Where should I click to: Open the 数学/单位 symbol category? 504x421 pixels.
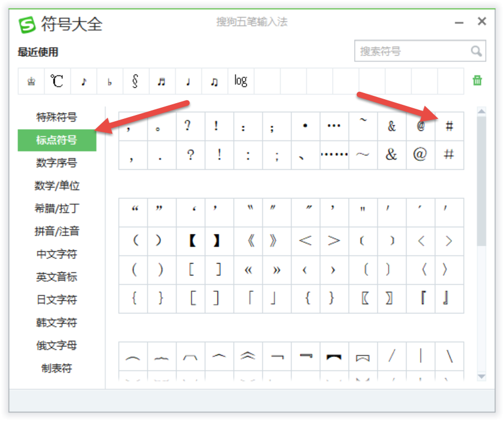pyautogui.click(x=57, y=185)
